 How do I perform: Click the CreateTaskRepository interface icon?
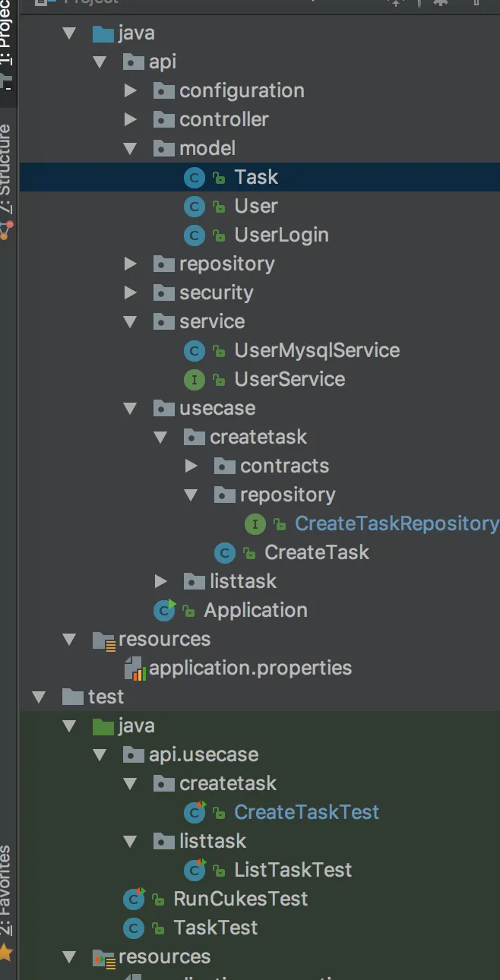tap(255, 523)
